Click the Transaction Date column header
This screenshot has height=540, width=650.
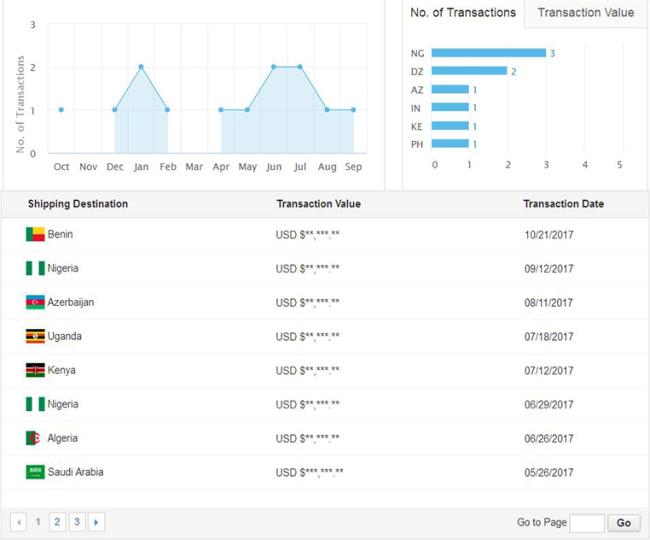click(563, 204)
